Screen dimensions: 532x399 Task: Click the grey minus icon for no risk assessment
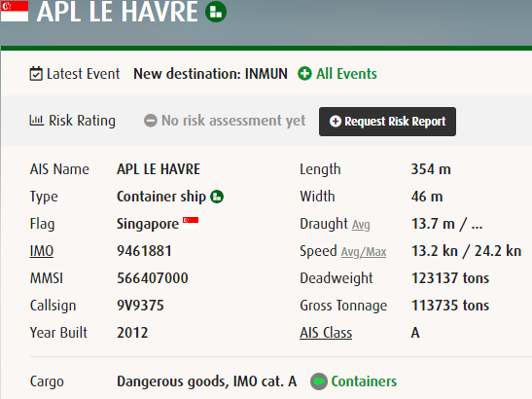[151, 121]
